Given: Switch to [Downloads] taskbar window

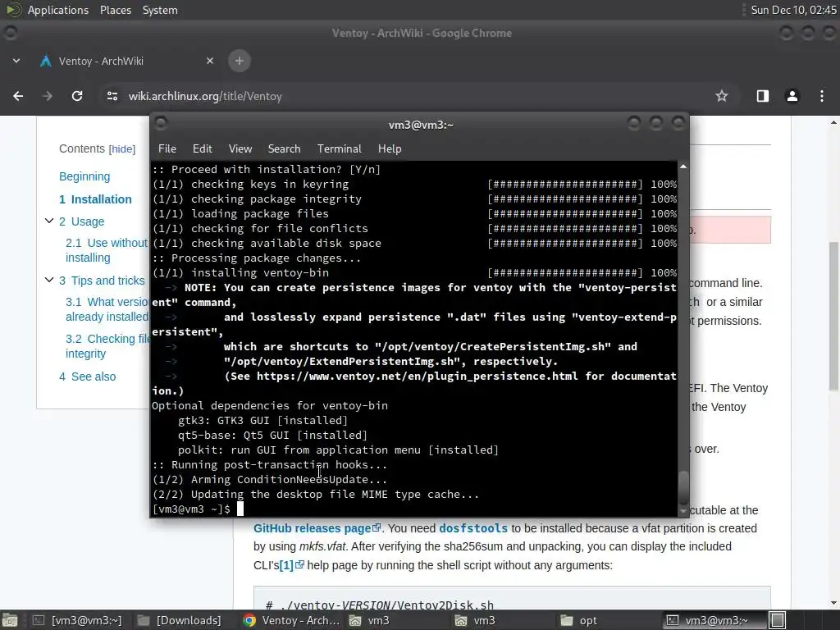Looking at the screenshot, I should pyautogui.click(x=180, y=620).
